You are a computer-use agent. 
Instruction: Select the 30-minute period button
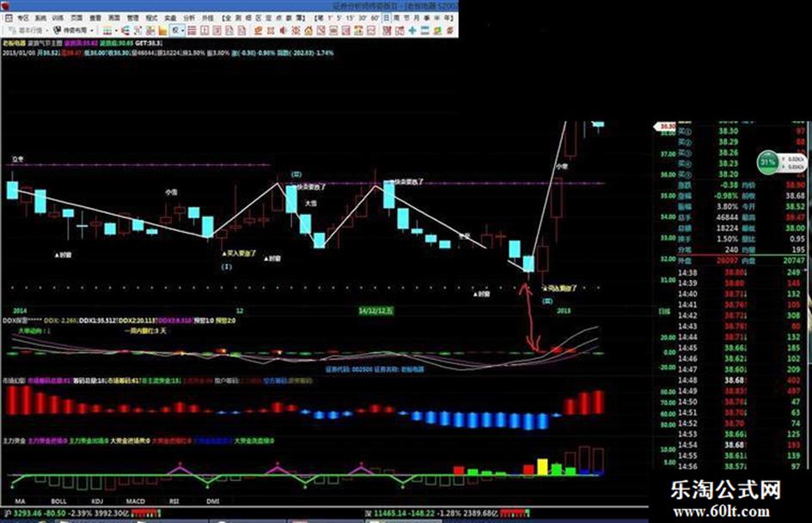[363, 18]
